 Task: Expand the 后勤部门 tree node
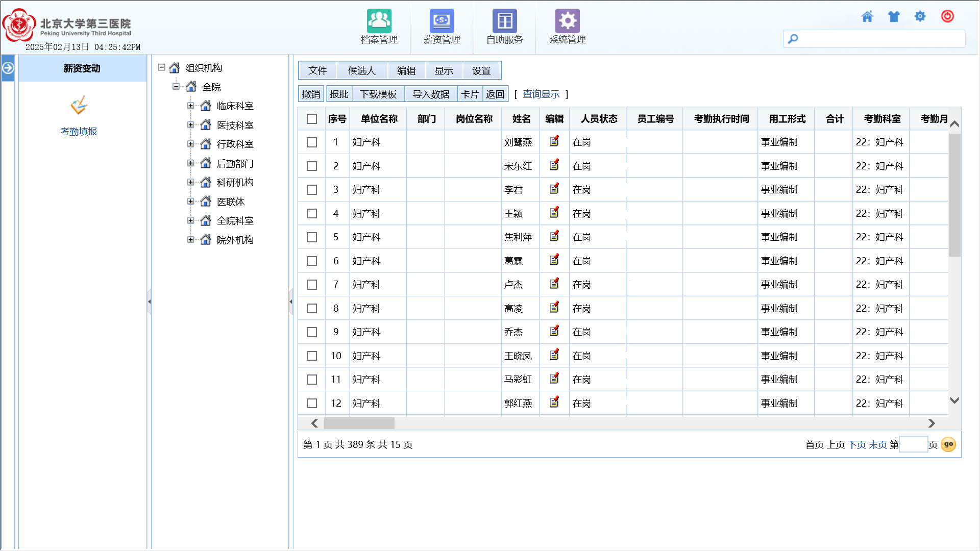click(x=190, y=163)
